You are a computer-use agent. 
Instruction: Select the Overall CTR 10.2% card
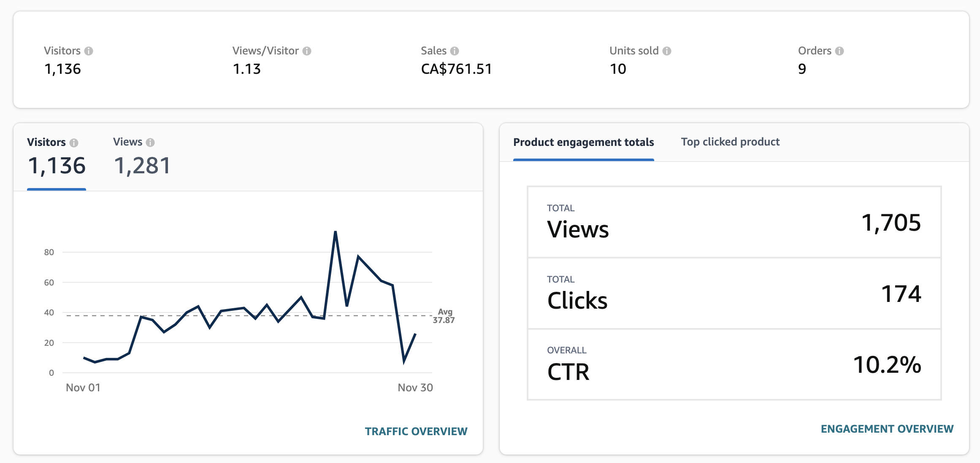(x=734, y=365)
